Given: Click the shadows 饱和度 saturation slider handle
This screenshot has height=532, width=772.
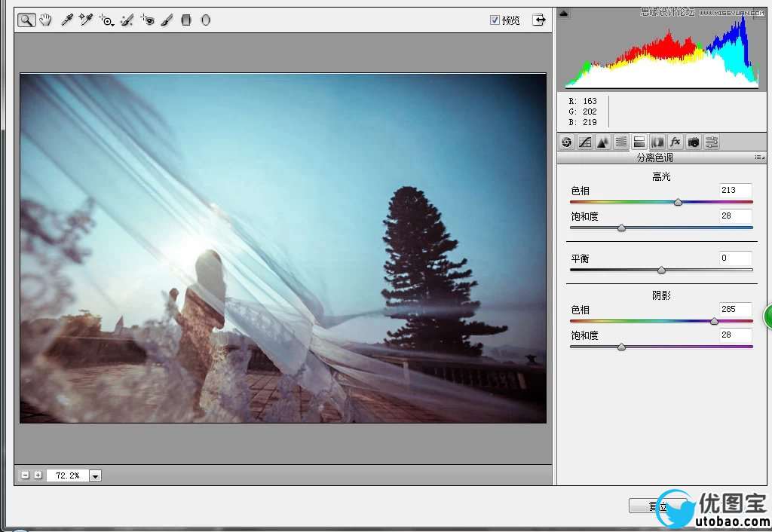Looking at the screenshot, I should click(621, 347).
